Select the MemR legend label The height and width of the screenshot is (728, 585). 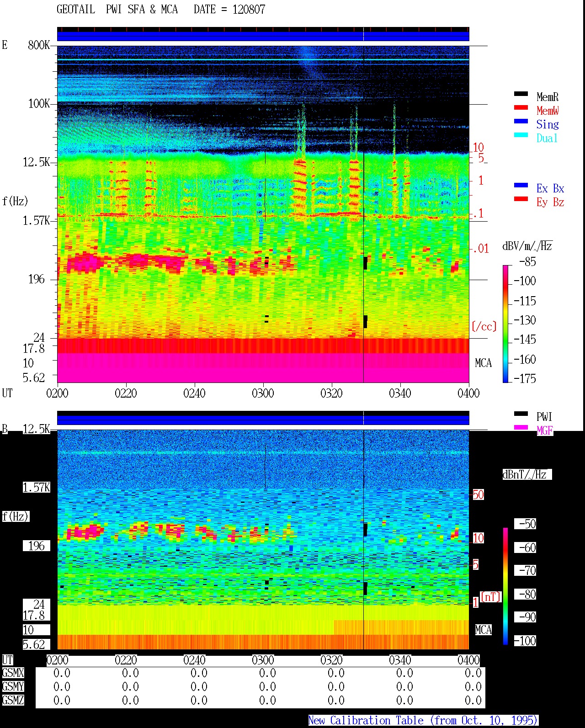pos(548,97)
